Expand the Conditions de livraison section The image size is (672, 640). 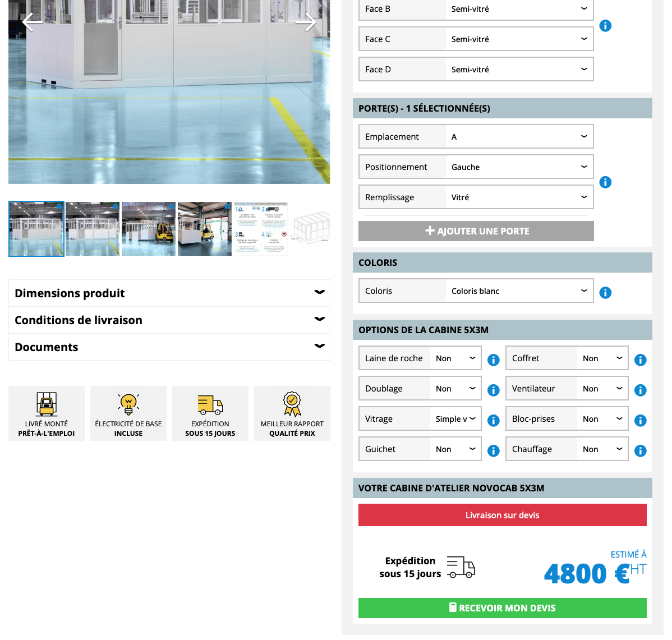click(x=169, y=320)
